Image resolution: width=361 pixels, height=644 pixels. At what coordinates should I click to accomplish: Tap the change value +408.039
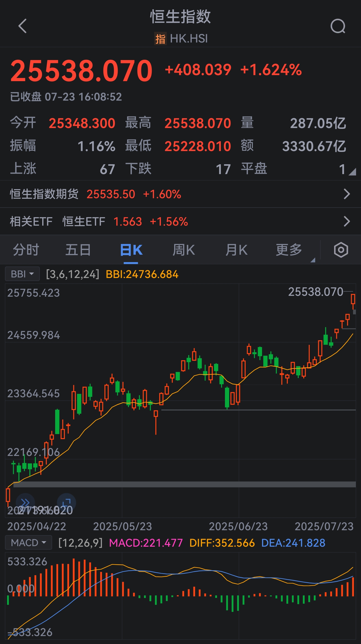coord(198,70)
